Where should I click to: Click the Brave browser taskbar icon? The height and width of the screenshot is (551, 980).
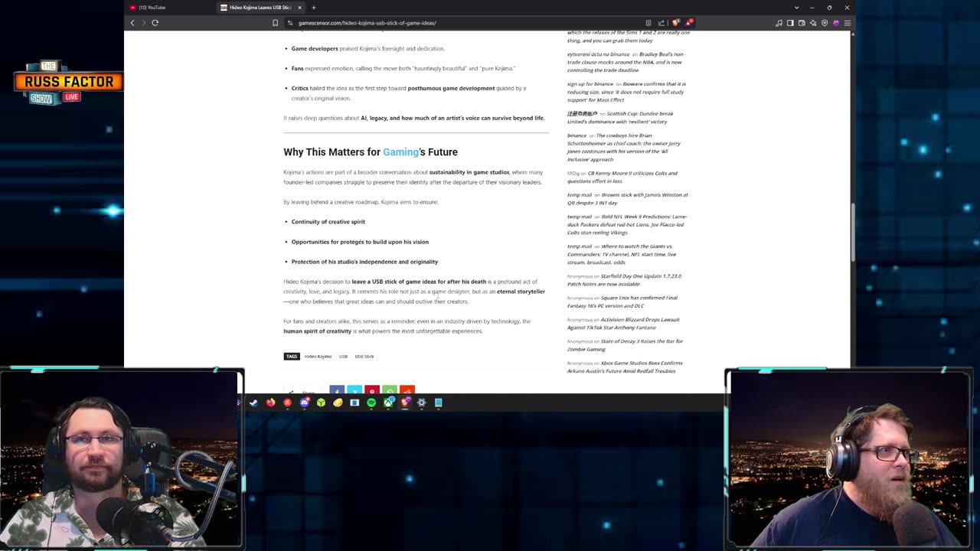pyautogui.click(x=405, y=403)
